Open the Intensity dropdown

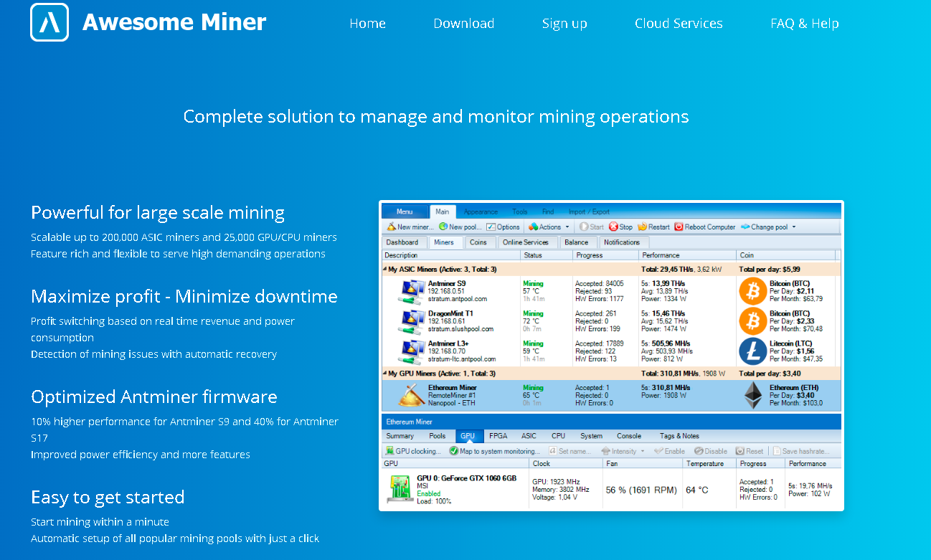[x=623, y=451]
